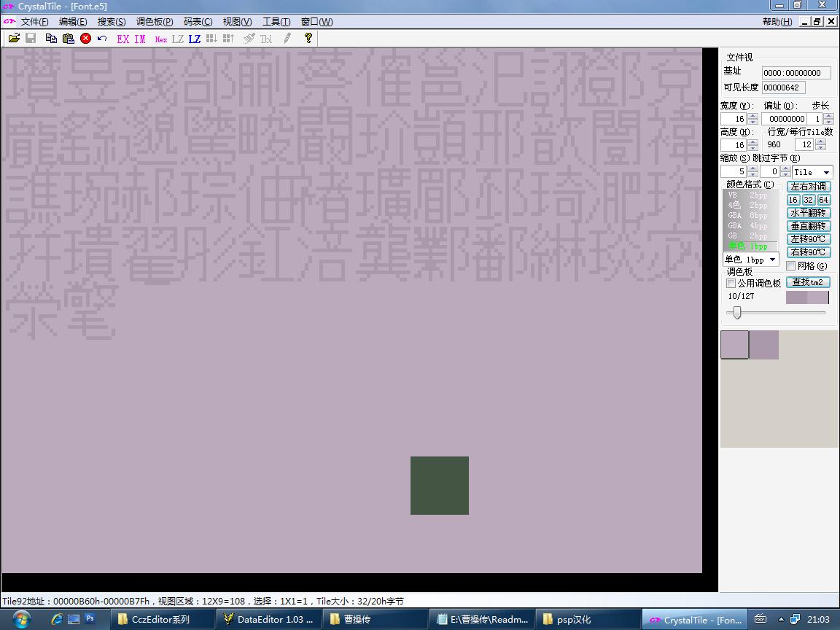
Task: Click the blue LZ compression icon
Action: [x=195, y=39]
